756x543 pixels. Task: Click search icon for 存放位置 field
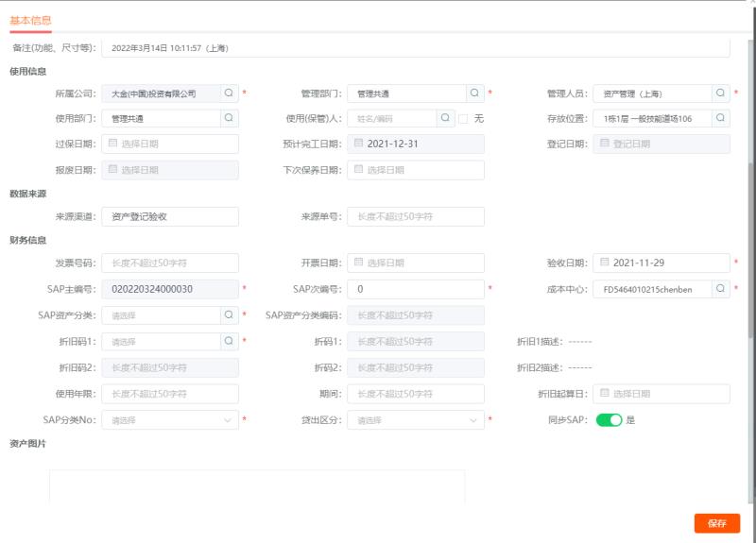click(x=720, y=118)
